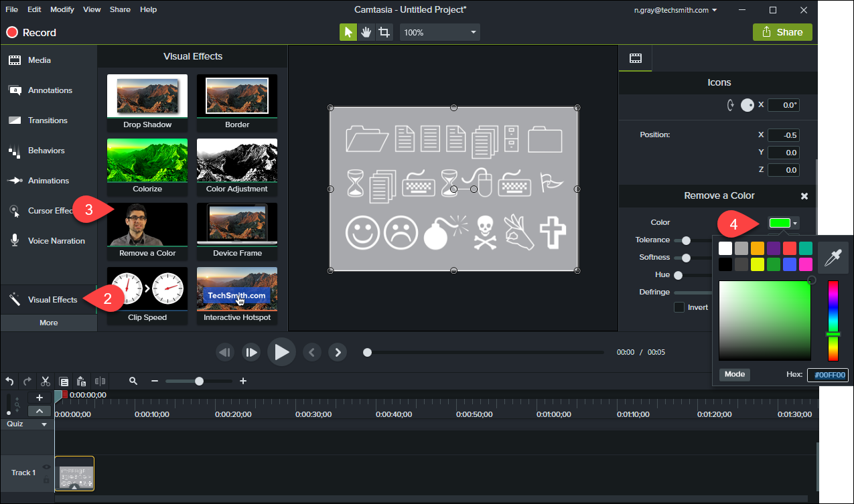This screenshot has height=504, width=854.
Task: Click the Split clip icon in timeline toolbar
Action: 100,381
